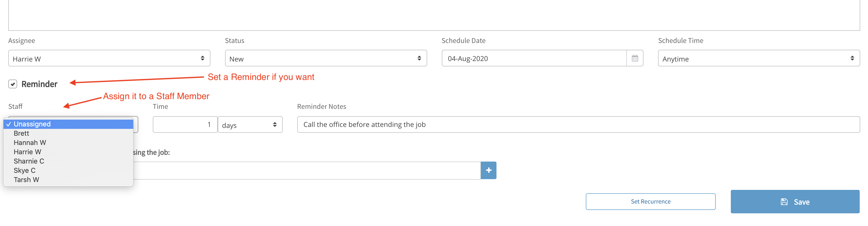
Task: Expand the Status dropdown set to New
Action: click(x=326, y=58)
